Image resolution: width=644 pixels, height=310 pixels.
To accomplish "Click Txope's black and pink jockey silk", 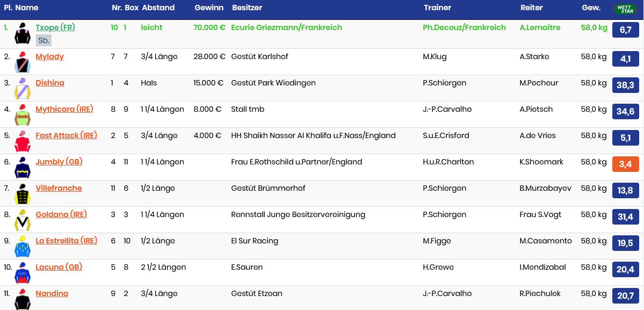I will tap(23, 34).
